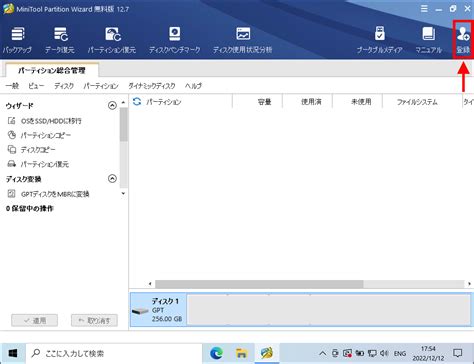Click the 登録 register icon
The width and height of the screenshot is (474, 364).
463,40
